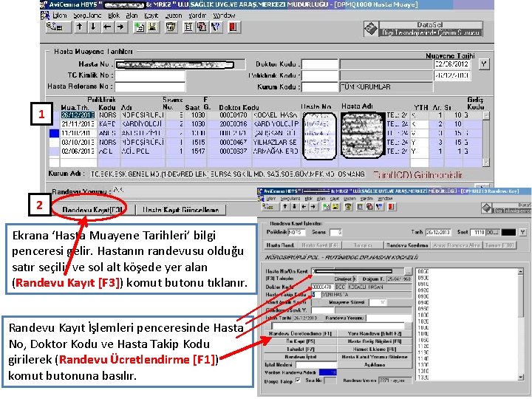Click list document icon in Hasta Muayene toolbar
Viewport: 532px width, 399px height.
(x=188, y=27)
